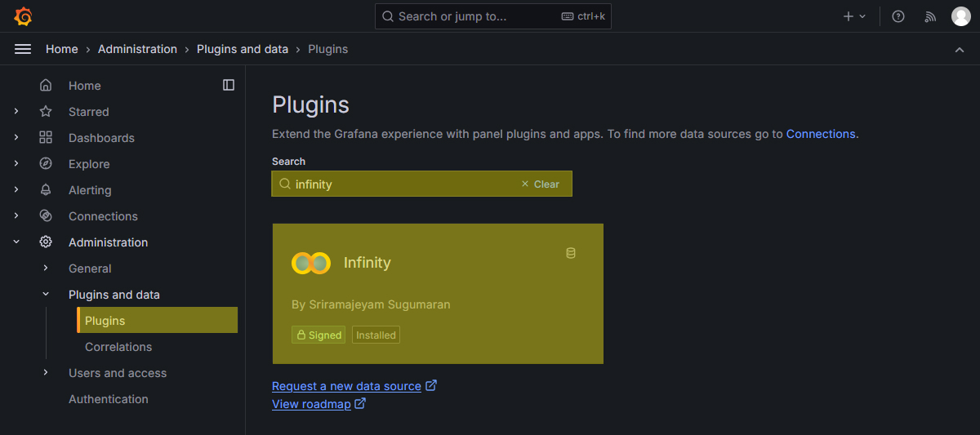This screenshot has width=980, height=435.
Task: Expand the Explore section chevron
Action: 16,164
